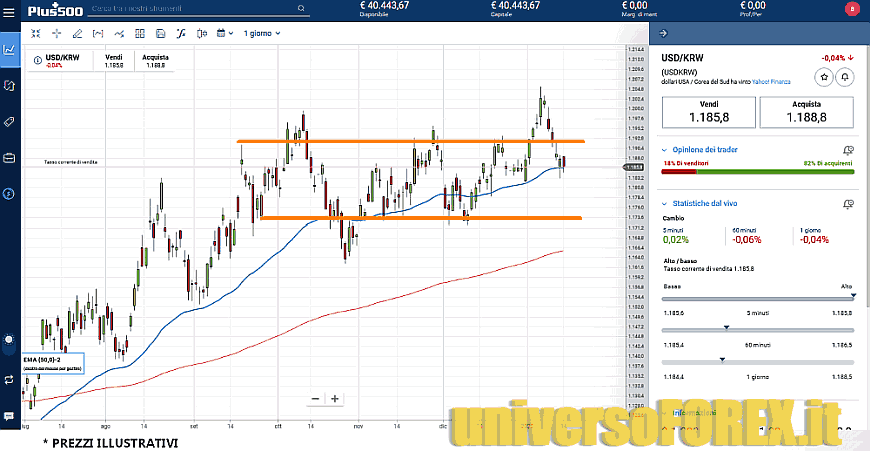The image size is (870, 451).
Task: Select the crosshair cursor tool
Action: point(56,33)
